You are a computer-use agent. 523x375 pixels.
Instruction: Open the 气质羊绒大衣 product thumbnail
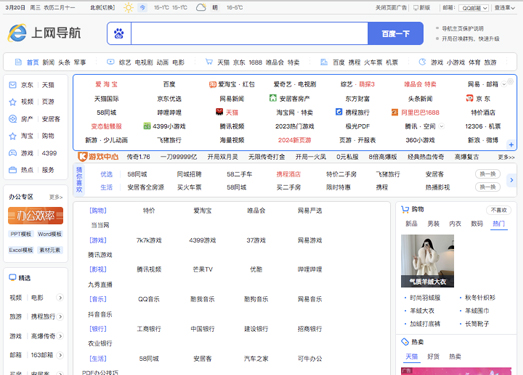point(427,261)
